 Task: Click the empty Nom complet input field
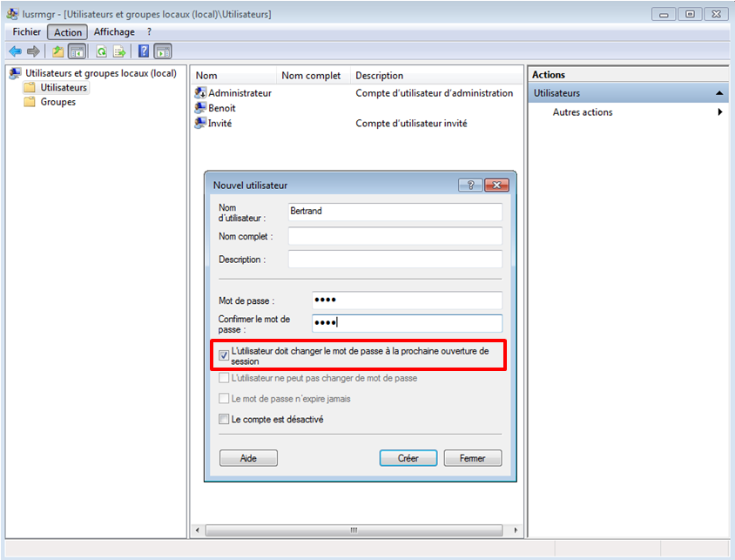click(x=395, y=236)
